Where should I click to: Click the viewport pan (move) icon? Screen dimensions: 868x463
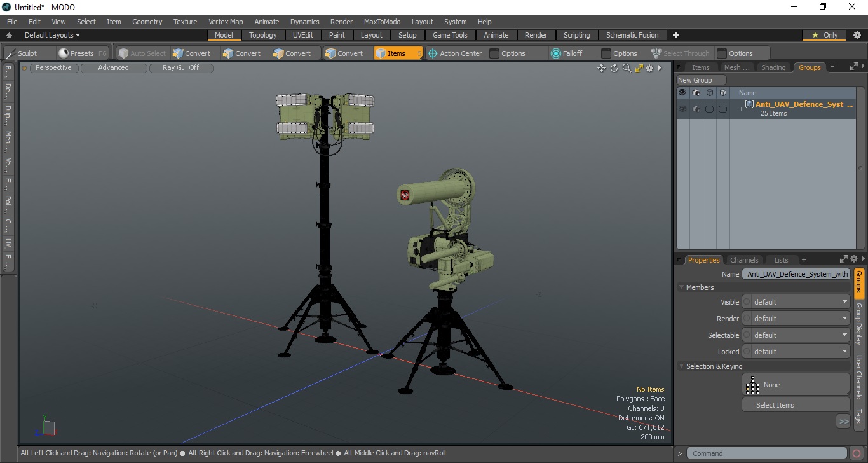601,68
